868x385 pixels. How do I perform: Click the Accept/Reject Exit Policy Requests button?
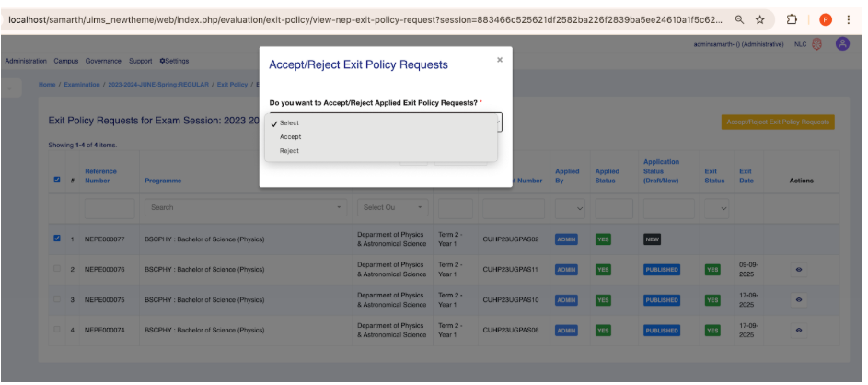pos(778,122)
